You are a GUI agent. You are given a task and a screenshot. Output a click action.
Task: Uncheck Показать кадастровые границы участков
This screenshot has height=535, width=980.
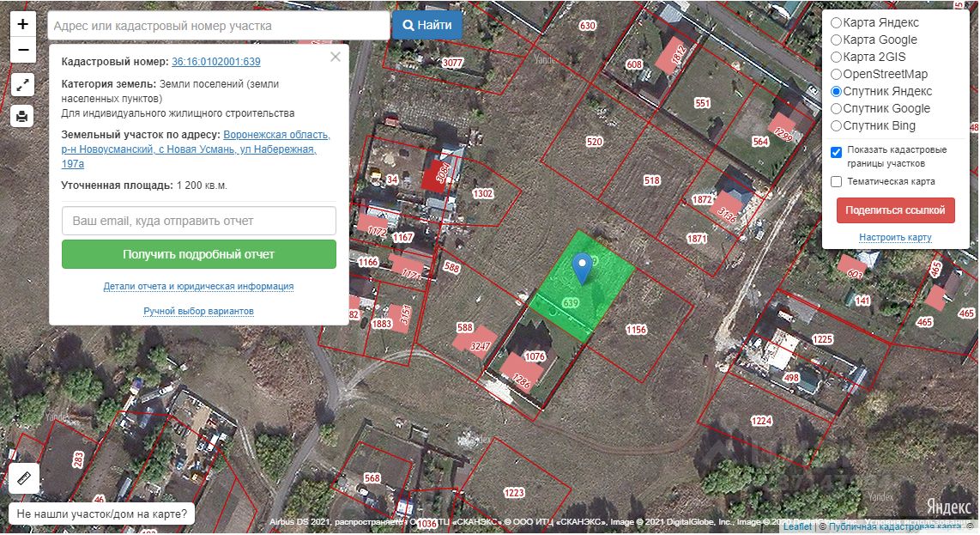click(836, 152)
